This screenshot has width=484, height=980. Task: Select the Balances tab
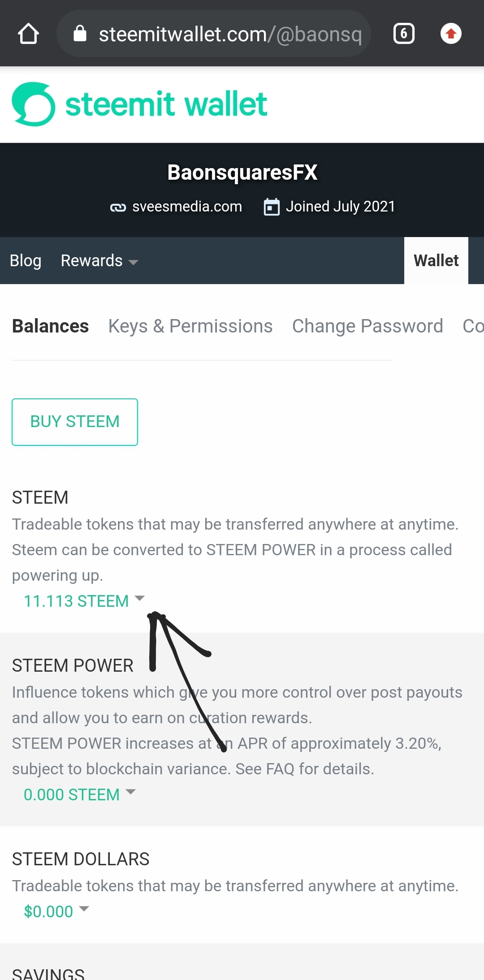click(50, 326)
